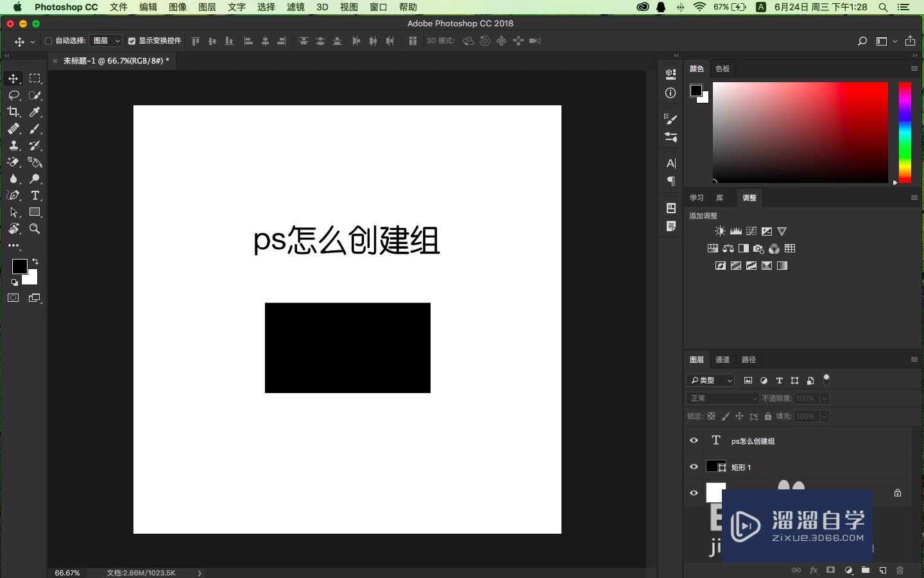This screenshot has height=578, width=924.
Task: Open fill 填充 dropdown arrow
Action: tap(825, 416)
